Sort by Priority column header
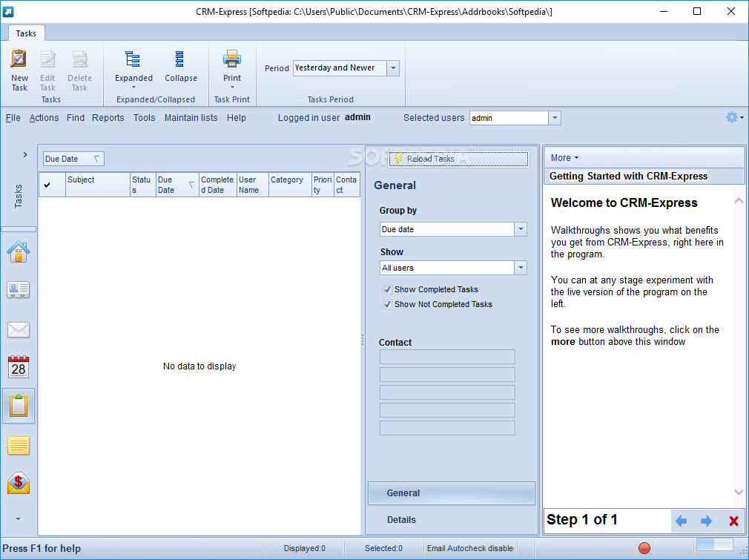This screenshot has height=560, width=749. click(x=323, y=185)
